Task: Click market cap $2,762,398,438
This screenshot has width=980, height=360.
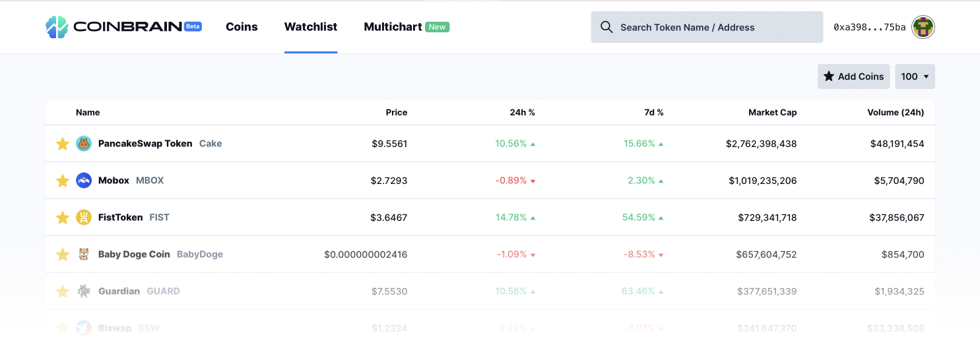Action: point(762,144)
